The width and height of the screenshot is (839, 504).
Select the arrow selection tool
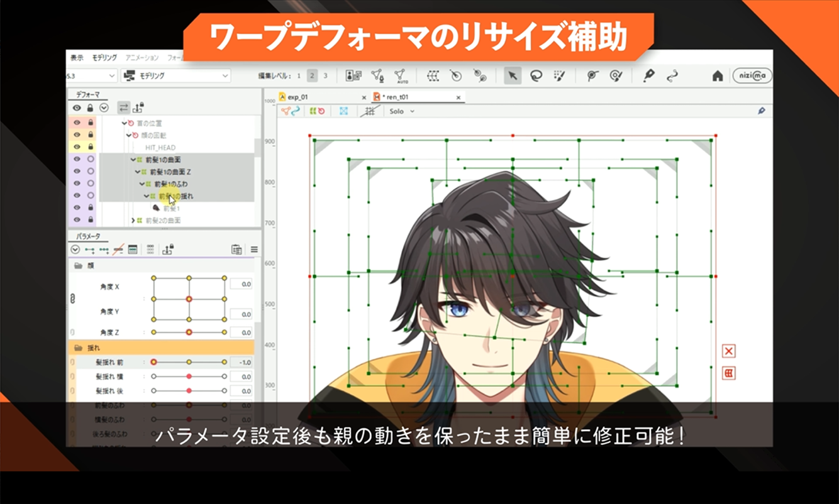[512, 76]
